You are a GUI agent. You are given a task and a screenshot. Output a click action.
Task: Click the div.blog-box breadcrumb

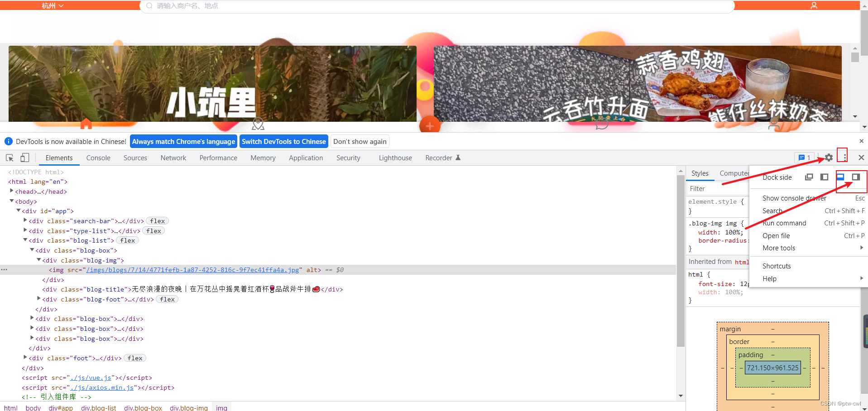[143, 408]
